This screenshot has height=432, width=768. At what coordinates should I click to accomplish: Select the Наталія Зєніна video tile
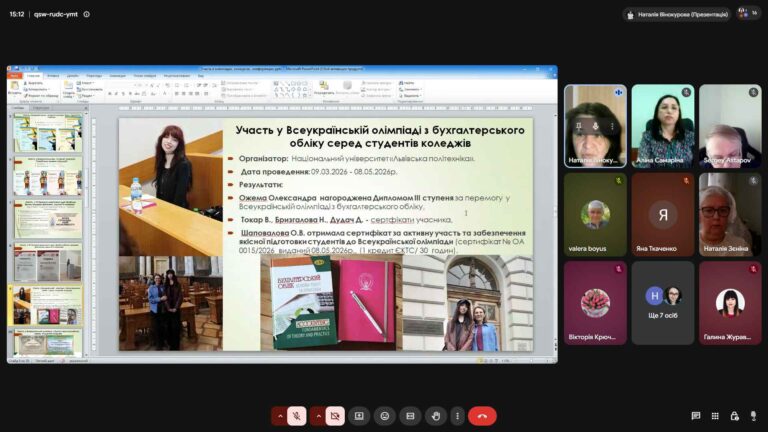click(x=730, y=215)
